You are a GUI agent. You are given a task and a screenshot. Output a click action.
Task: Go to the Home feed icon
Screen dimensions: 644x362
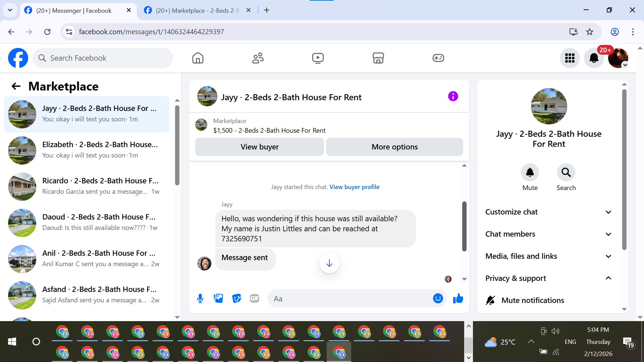coord(198,58)
